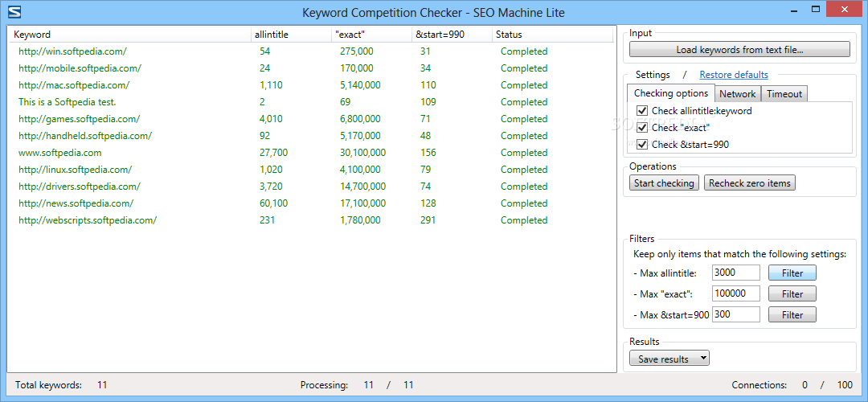Viewport: 868px width, 402px height.
Task: Click exact value 14,700,000
Action: pos(363,187)
